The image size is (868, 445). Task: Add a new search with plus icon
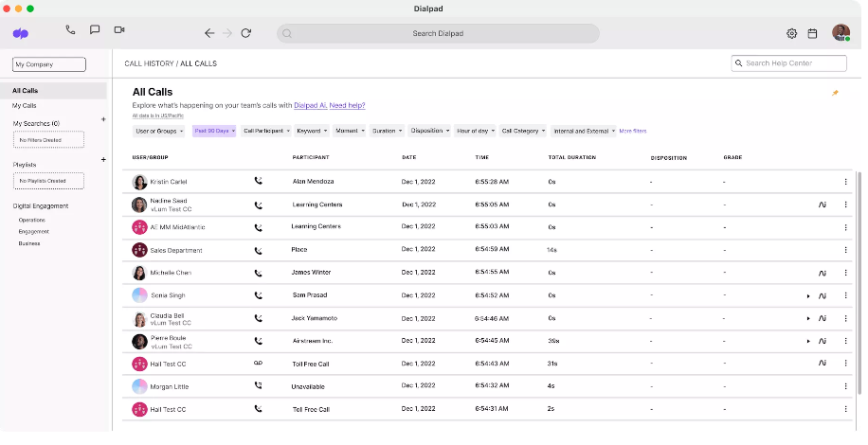click(x=103, y=119)
